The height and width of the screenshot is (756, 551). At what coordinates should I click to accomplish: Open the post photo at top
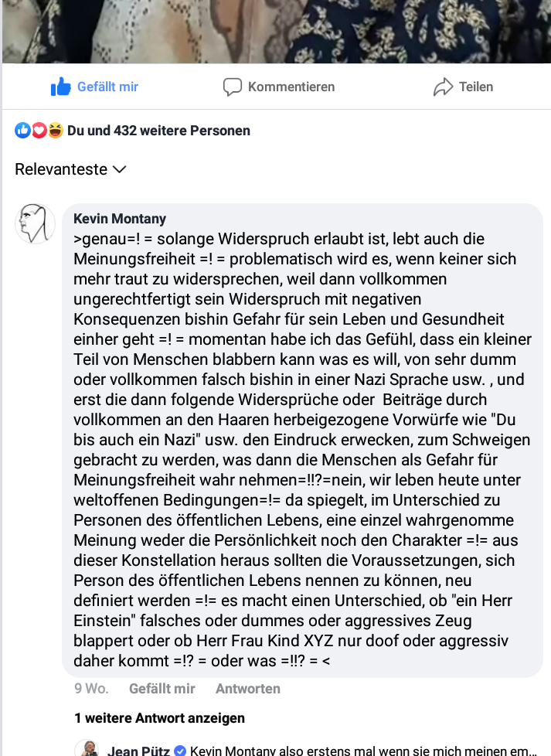point(277,32)
